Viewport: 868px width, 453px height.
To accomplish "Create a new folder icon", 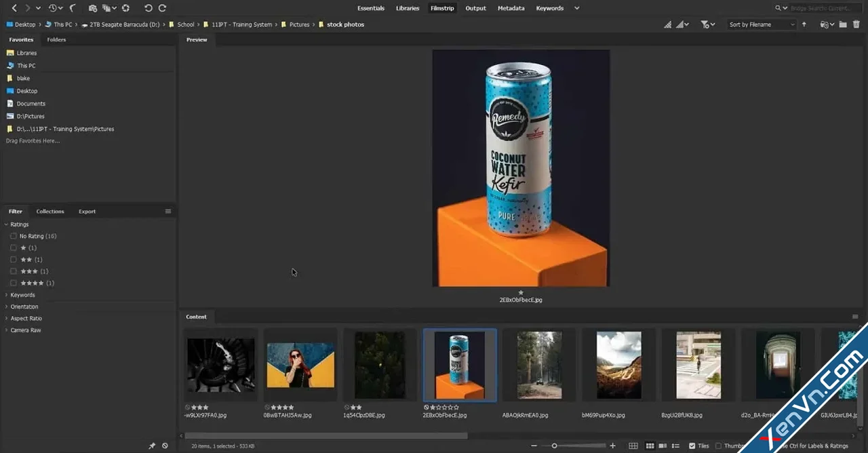I will coord(843,24).
